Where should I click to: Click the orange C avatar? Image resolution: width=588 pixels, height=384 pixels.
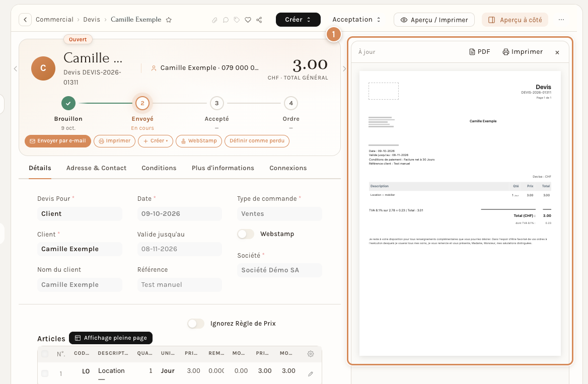pos(43,68)
